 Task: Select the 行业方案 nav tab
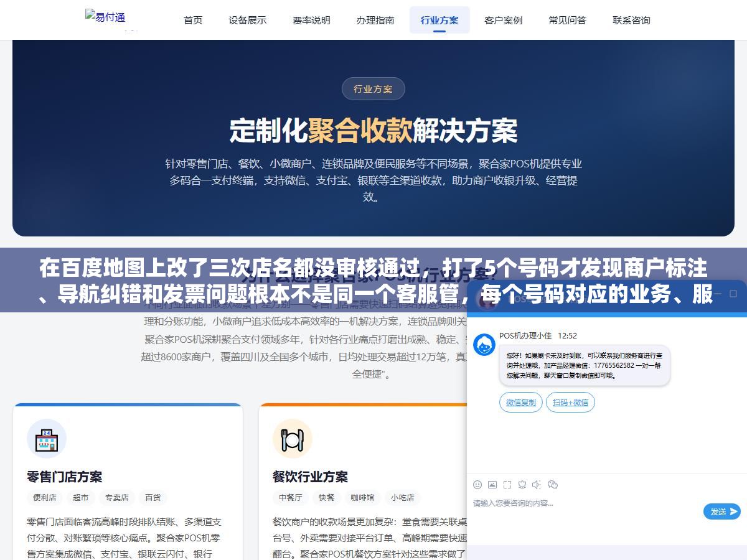(439, 20)
